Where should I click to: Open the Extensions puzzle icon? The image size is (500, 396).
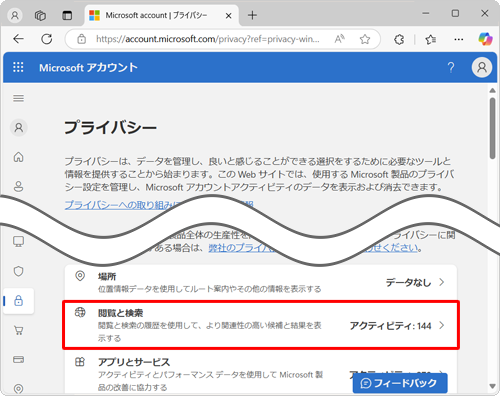pyautogui.click(x=399, y=40)
